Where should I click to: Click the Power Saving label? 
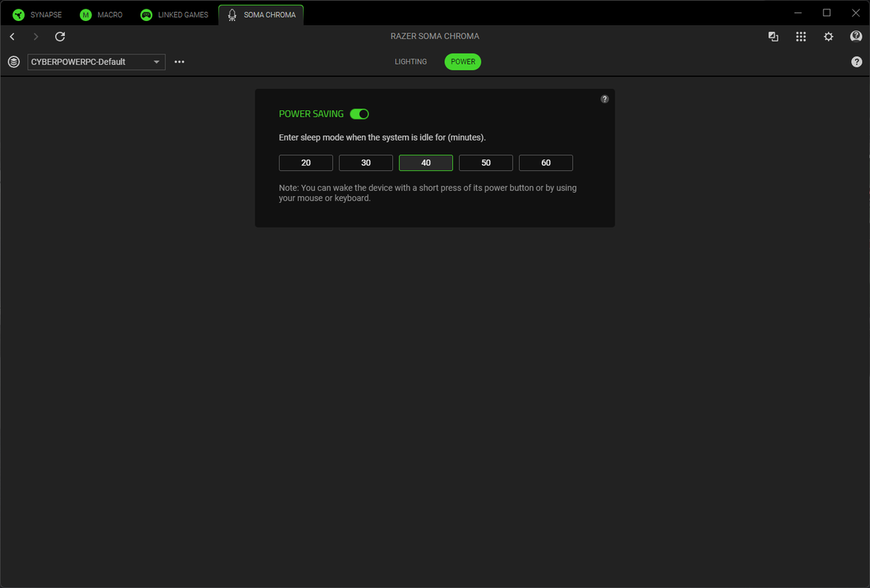311,114
